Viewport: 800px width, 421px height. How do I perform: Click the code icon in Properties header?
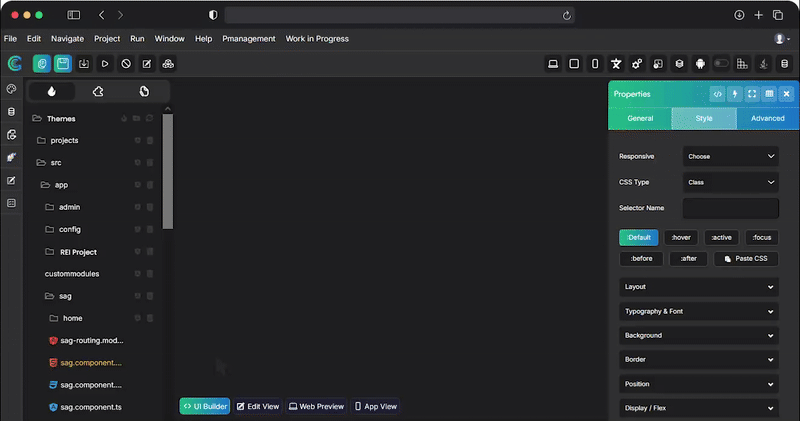(717, 94)
